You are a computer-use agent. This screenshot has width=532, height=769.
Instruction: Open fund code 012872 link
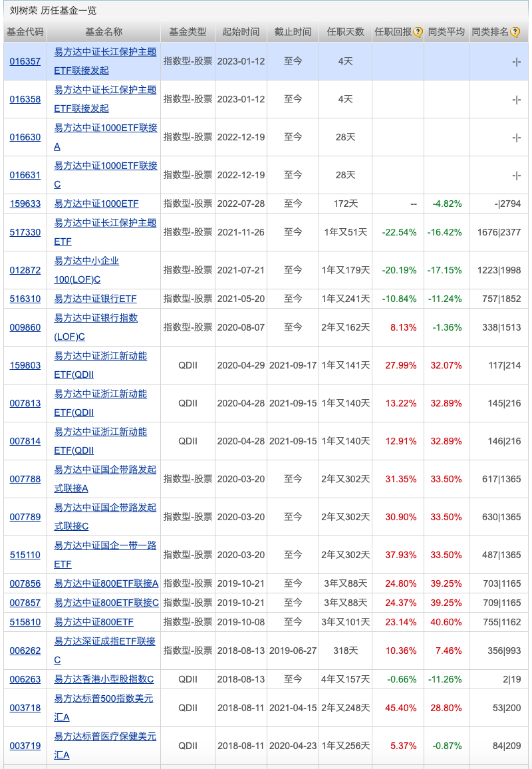(x=25, y=270)
